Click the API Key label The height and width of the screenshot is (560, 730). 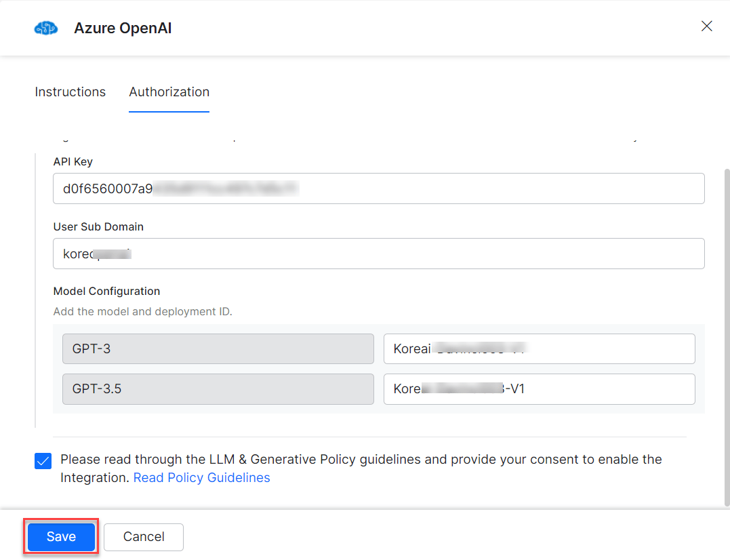click(x=73, y=161)
